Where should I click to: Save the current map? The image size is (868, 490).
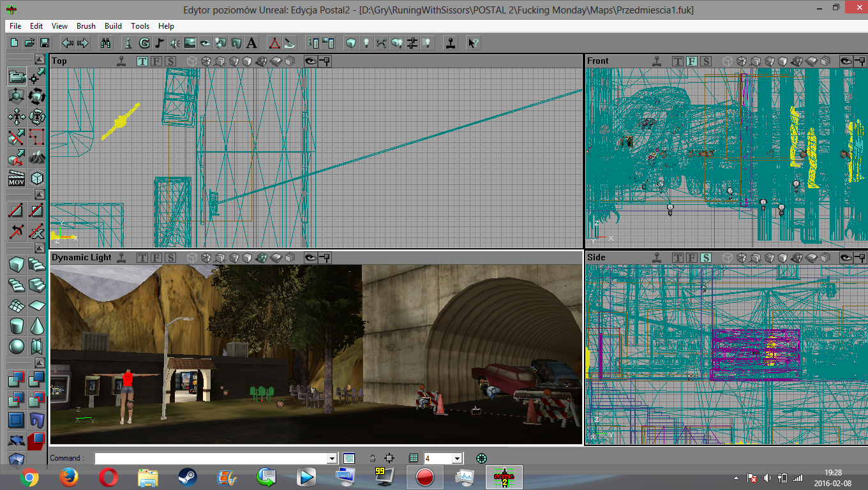click(45, 43)
